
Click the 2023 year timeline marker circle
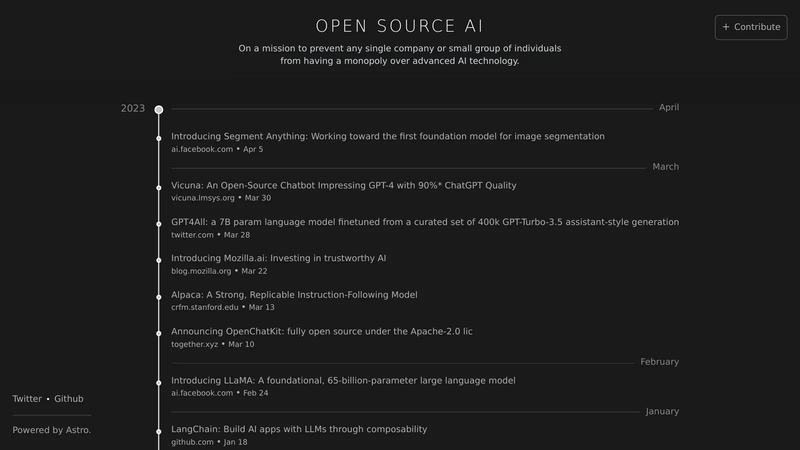click(159, 110)
